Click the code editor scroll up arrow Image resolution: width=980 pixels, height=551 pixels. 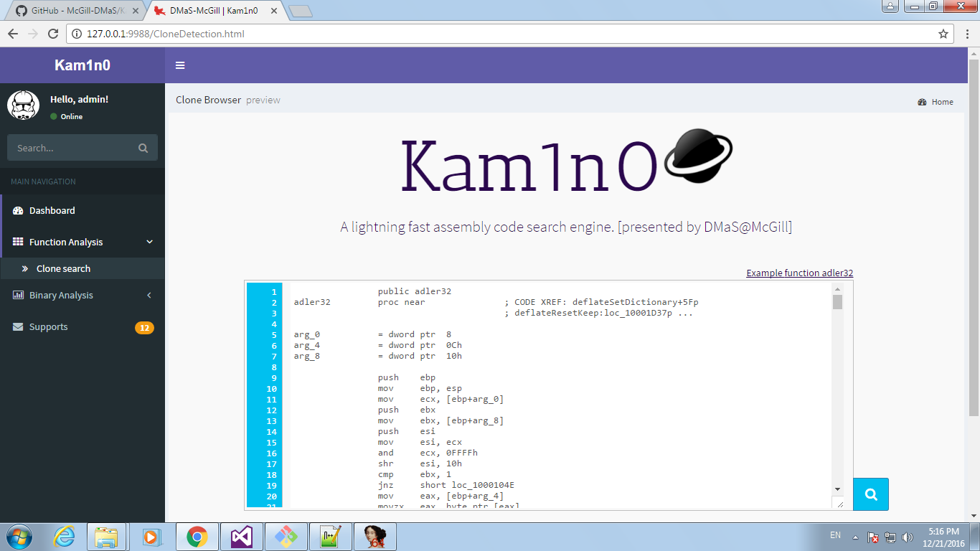[837, 288]
